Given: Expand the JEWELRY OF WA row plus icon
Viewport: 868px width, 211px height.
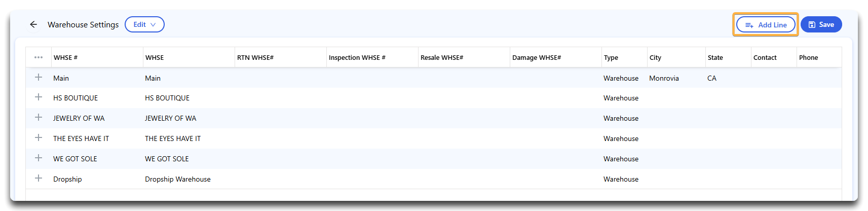Looking at the screenshot, I should (x=39, y=118).
